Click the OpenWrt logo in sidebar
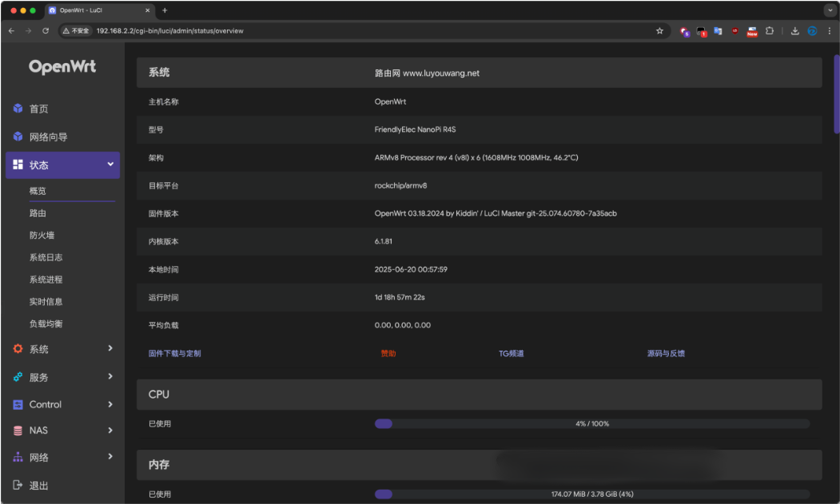The image size is (840, 504). (x=62, y=67)
